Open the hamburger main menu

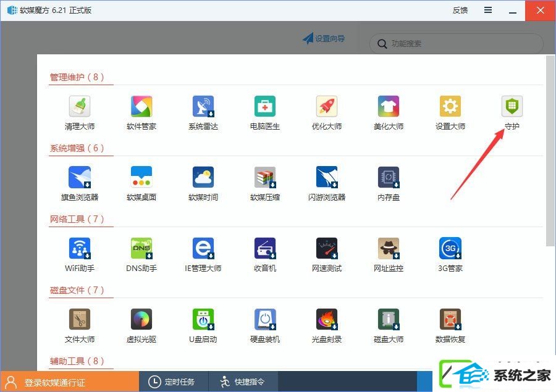coord(488,10)
